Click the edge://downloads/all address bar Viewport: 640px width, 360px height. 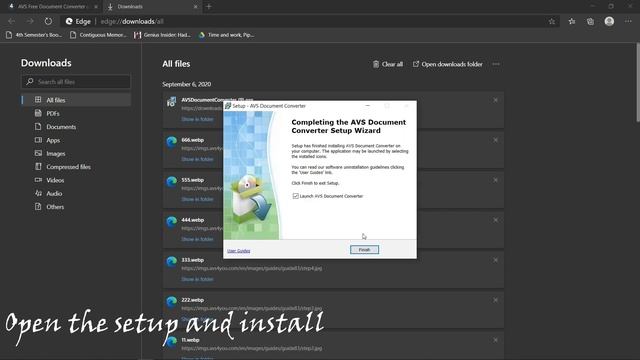click(x=310, y=21)
